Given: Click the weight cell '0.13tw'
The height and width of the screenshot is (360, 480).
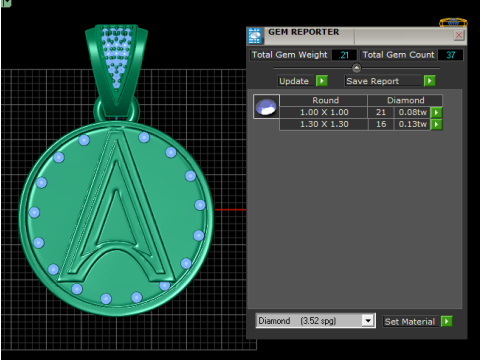Looking at the screenshot, I should coord(413,124).
